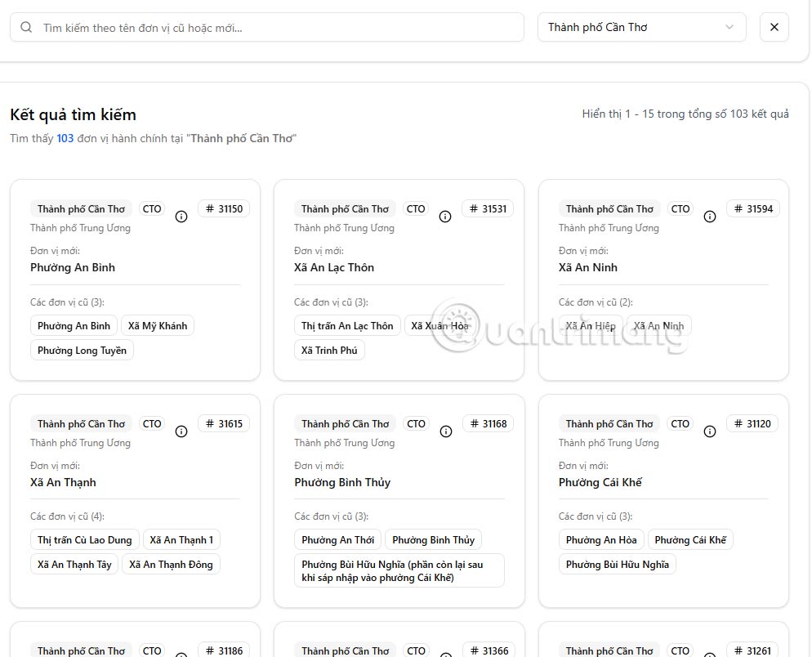Screen dimensions: 812x657
Task: Click code badge # 31150
Action: 224,208
